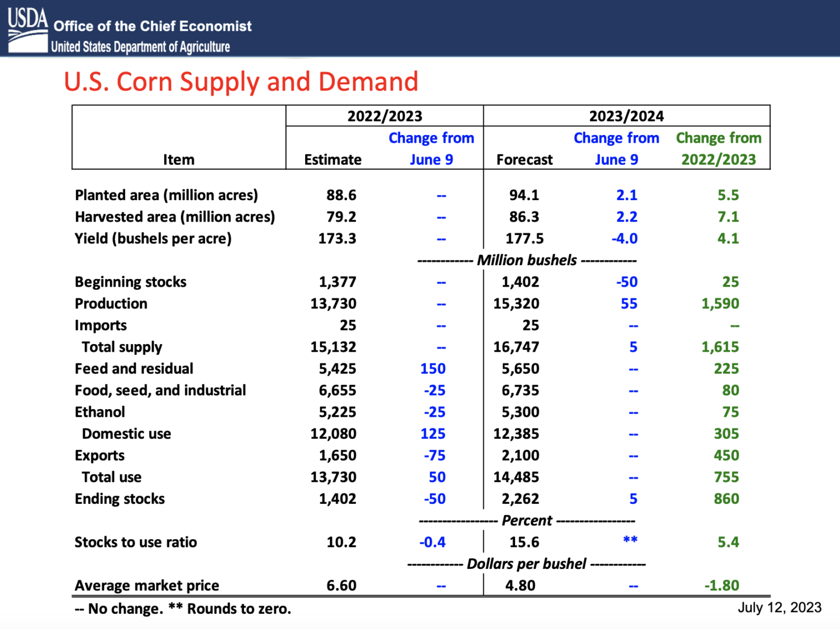The image size is (840, 629).
Task: Click the Yield change value -4.0
Action: 625,238
